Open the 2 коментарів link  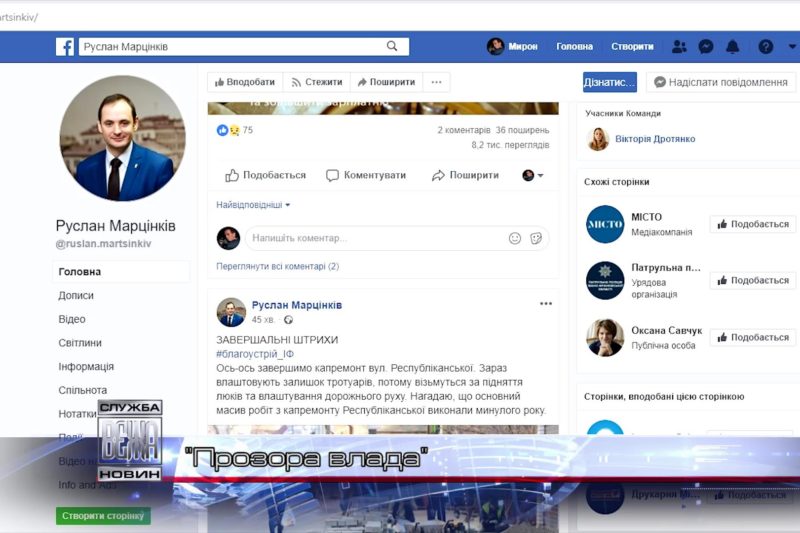[464, 130]
